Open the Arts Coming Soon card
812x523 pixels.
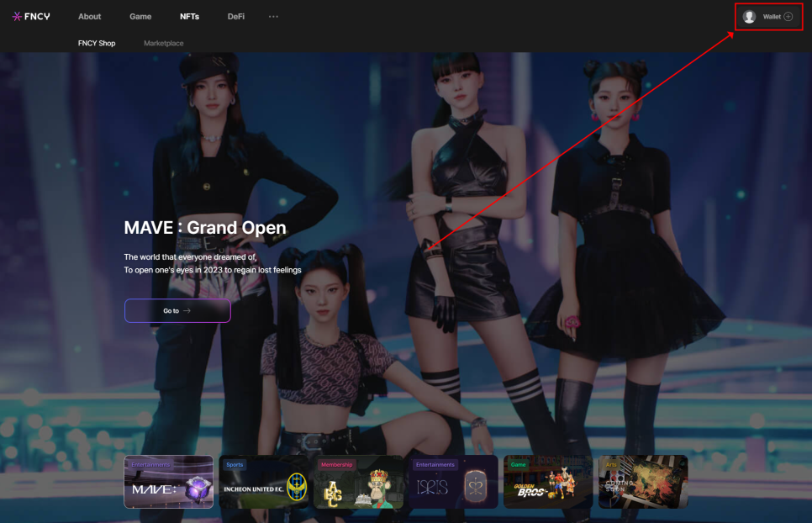[643, 482]
